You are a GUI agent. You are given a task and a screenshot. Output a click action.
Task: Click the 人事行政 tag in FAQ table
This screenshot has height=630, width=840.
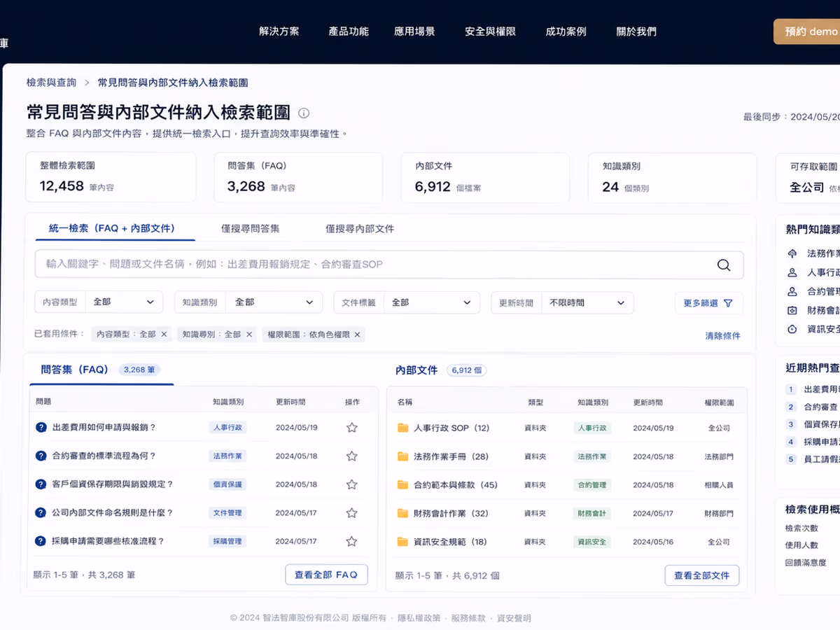[227, 427]
